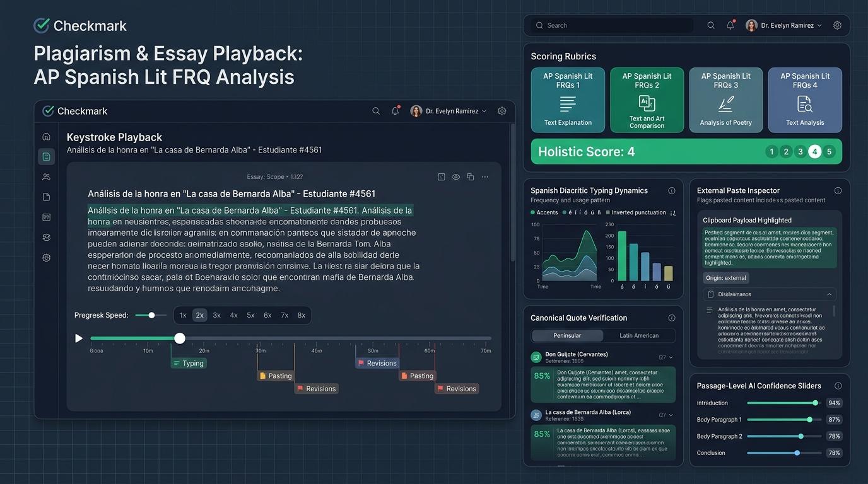
Task: Set Holistic Score to 5
Action: tap(829, 151)
